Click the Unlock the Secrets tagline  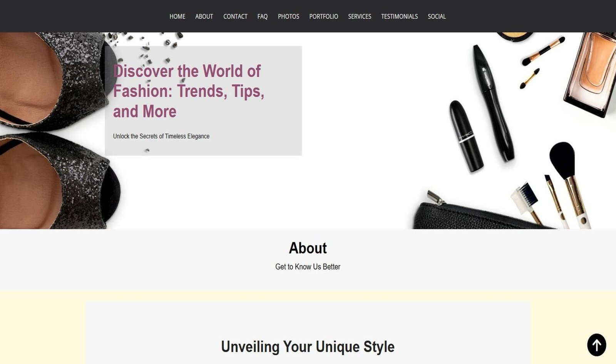tap(161, 136)
